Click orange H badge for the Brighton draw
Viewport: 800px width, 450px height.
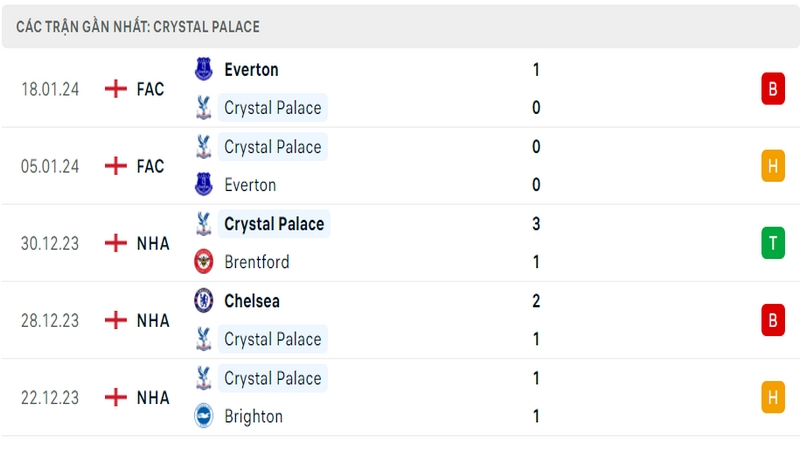tap(773, 397)
